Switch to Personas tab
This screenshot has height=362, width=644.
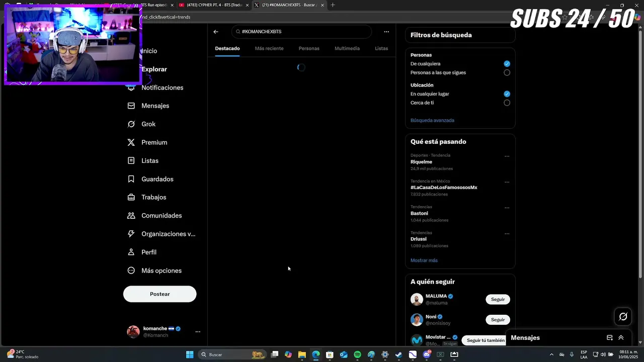309,48
